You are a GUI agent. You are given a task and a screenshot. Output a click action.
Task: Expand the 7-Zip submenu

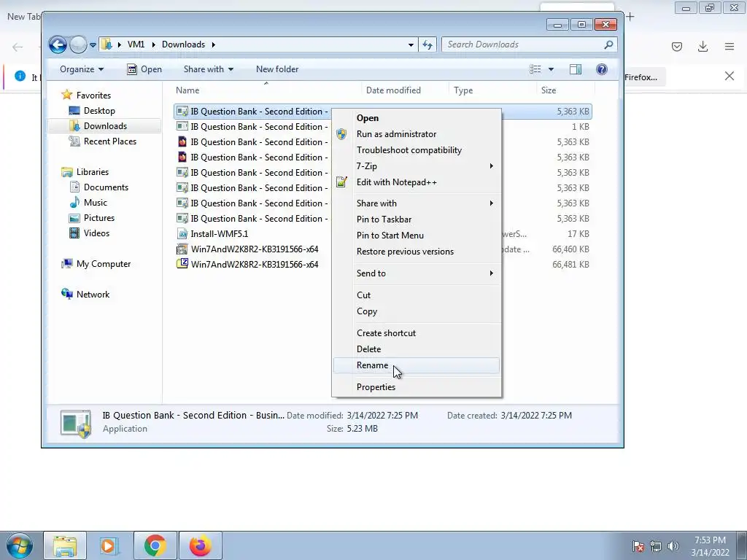417,166
